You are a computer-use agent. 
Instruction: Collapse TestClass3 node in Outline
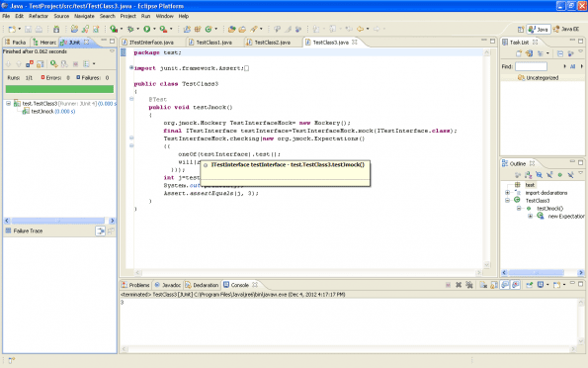[x=507, y=201]
